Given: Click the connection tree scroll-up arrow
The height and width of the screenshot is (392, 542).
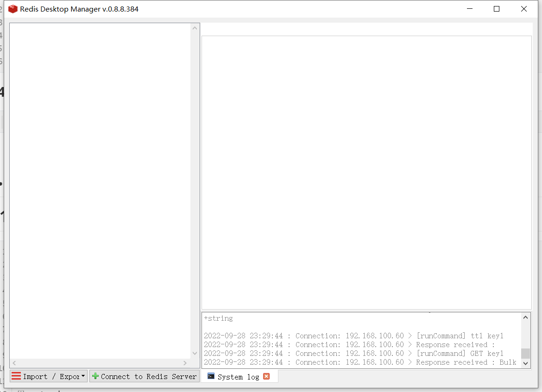Looking at the screenshot, I should tap(195, 28).
